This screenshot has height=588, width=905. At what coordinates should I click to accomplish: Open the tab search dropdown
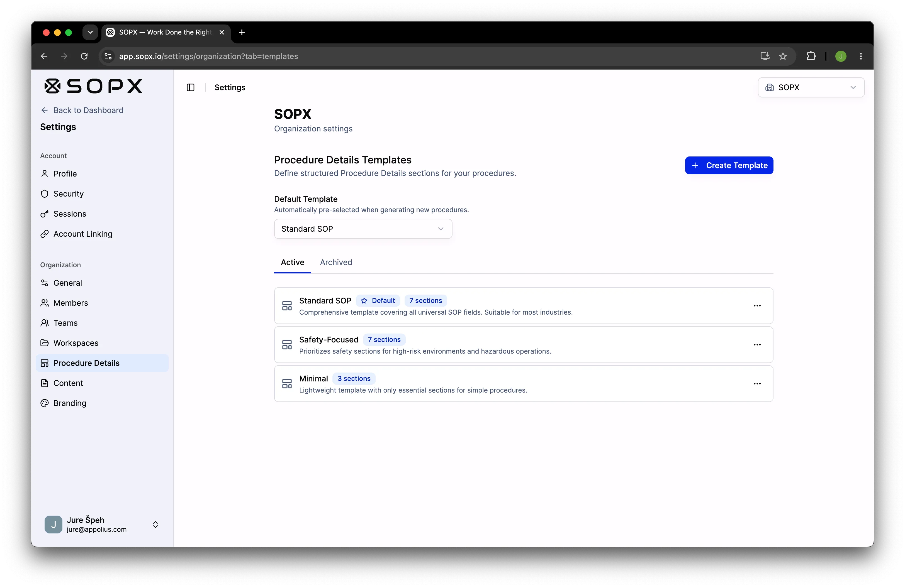point(90,32)
